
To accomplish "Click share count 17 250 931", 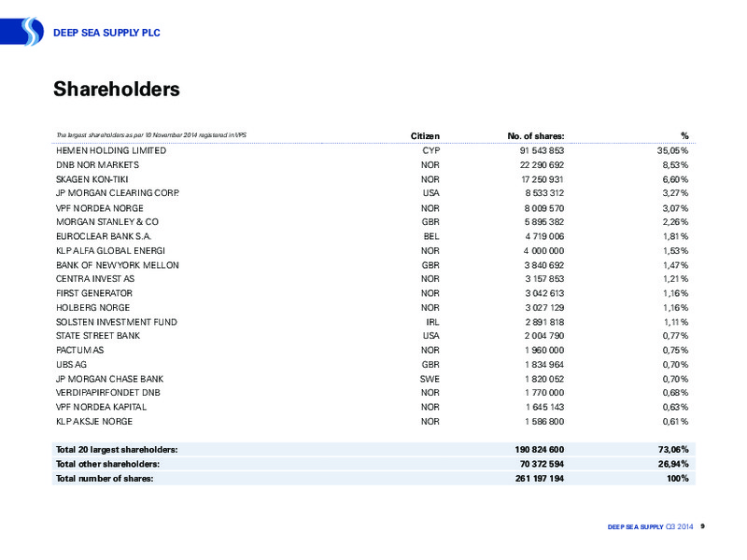I will point(543,179).
